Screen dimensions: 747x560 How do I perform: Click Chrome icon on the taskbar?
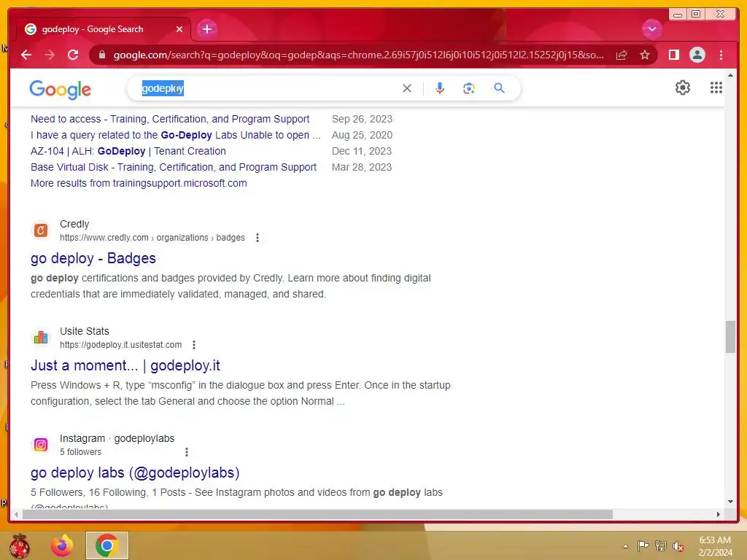coord(107,545)
